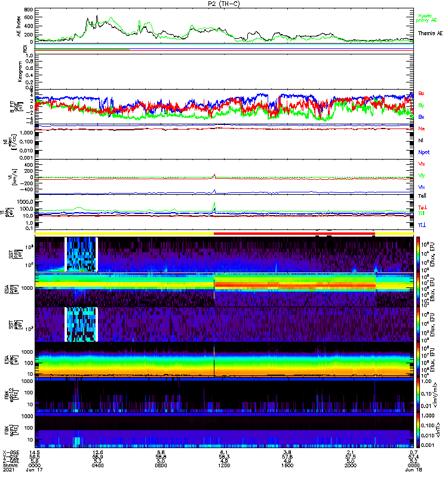
Task: Click the X-GSE value 3.8
Action: [x=287, y=452]
